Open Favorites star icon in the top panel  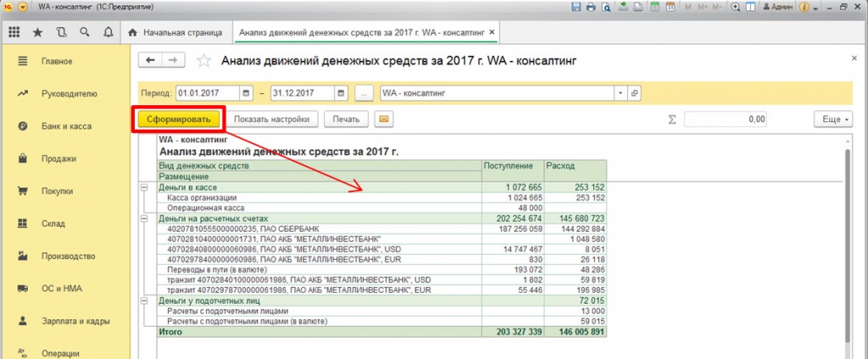[x=37, y=32]
